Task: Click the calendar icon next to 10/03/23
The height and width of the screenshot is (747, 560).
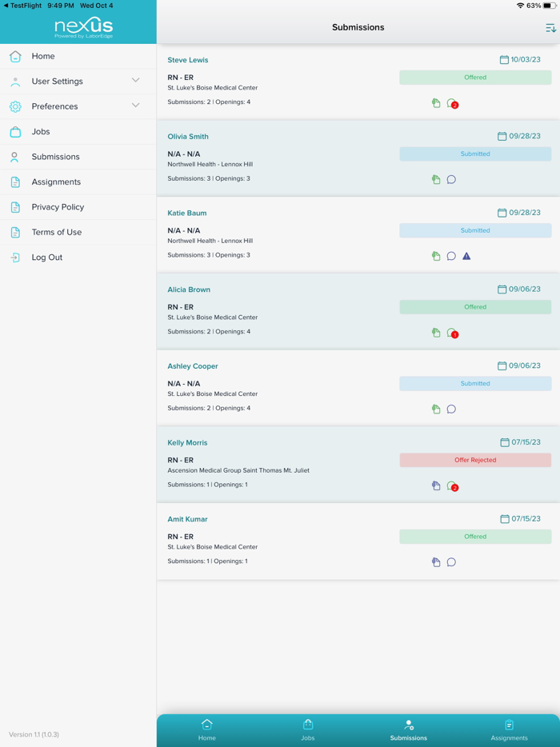Action: click(x=505, y=60)
